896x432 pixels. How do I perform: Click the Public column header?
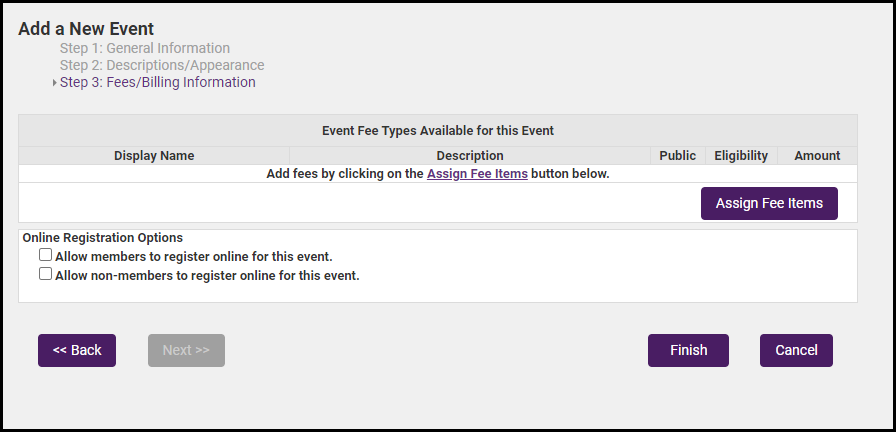click(x=678, y=156)
